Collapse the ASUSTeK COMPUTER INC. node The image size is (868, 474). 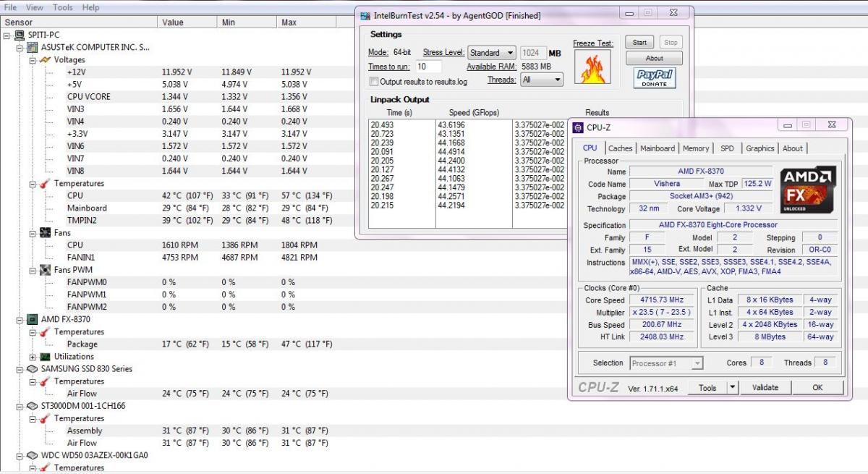(x=20, y=47)
